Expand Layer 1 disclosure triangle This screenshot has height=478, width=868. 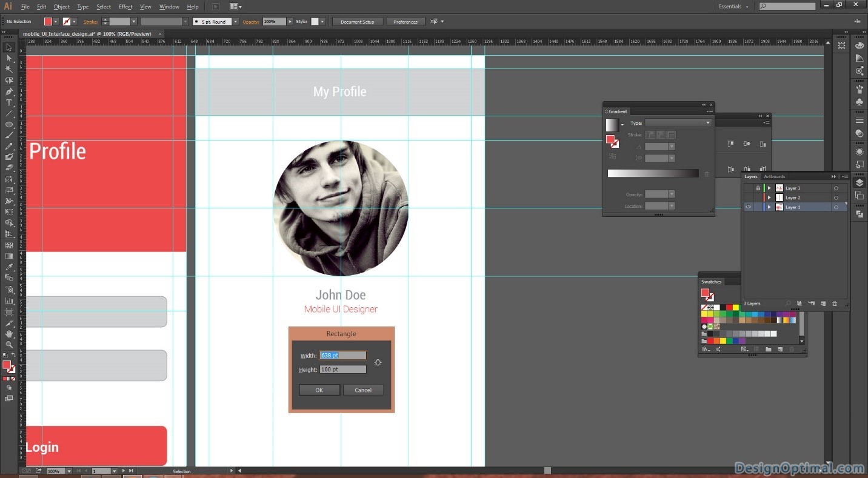pyautogui.click(x=769, y=207)
